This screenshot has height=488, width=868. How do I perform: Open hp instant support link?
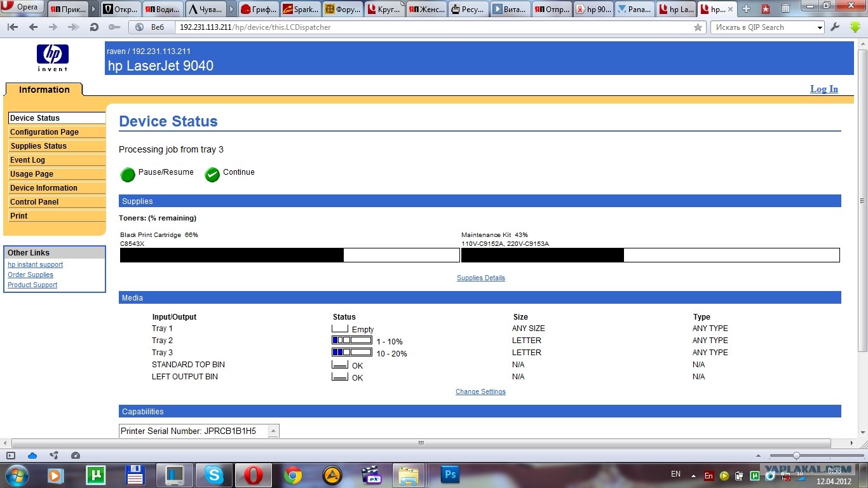pos(35,264)
